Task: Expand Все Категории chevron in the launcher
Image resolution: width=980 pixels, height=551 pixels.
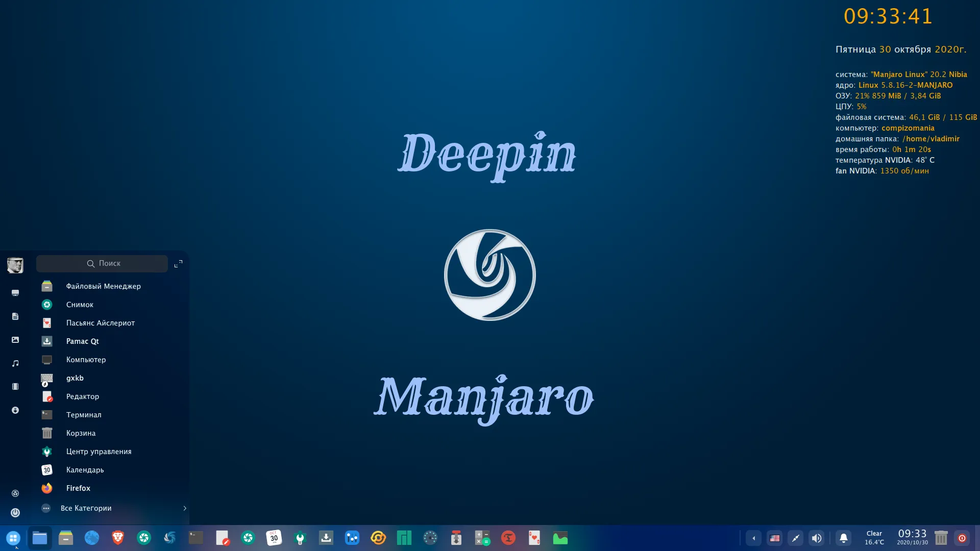Action: (185, 508)
